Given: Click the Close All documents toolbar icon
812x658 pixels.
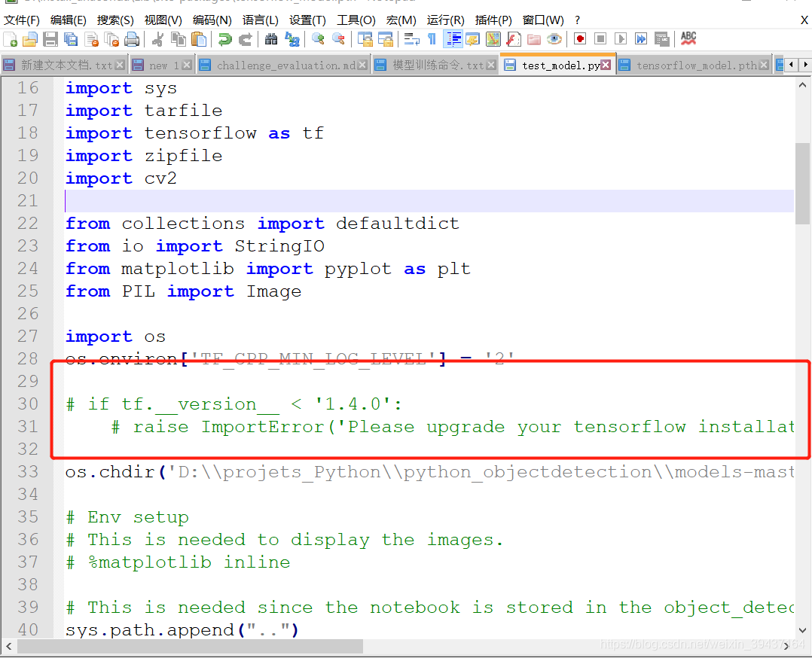Looking at the screenshot, I should tap(111, 39).
